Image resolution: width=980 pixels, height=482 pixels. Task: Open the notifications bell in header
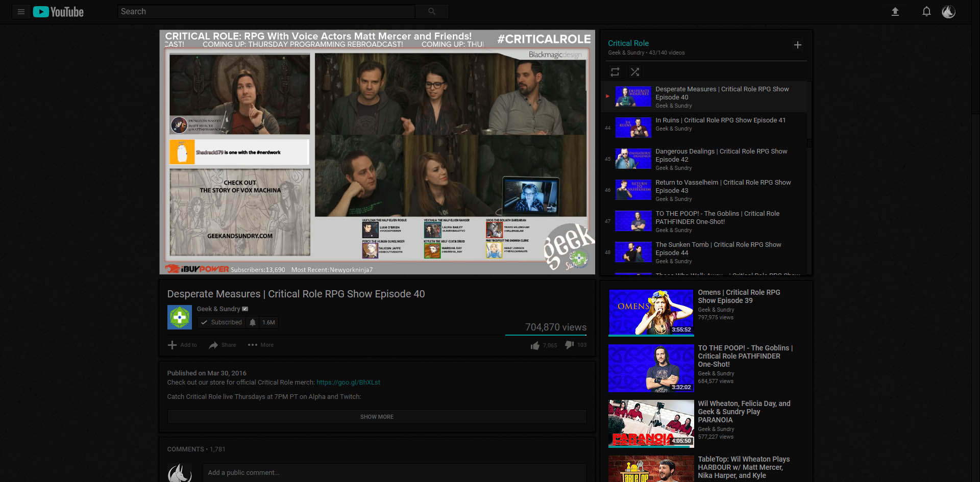(926, 12)
